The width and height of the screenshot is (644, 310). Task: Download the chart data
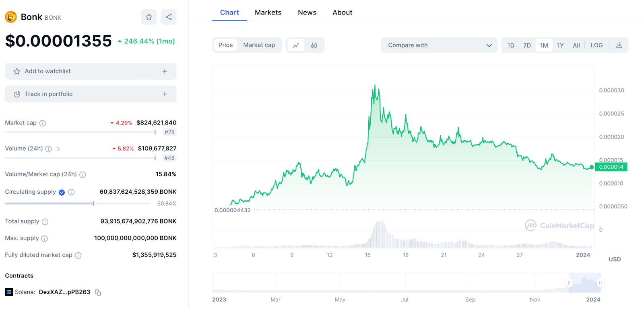(619, 45)
